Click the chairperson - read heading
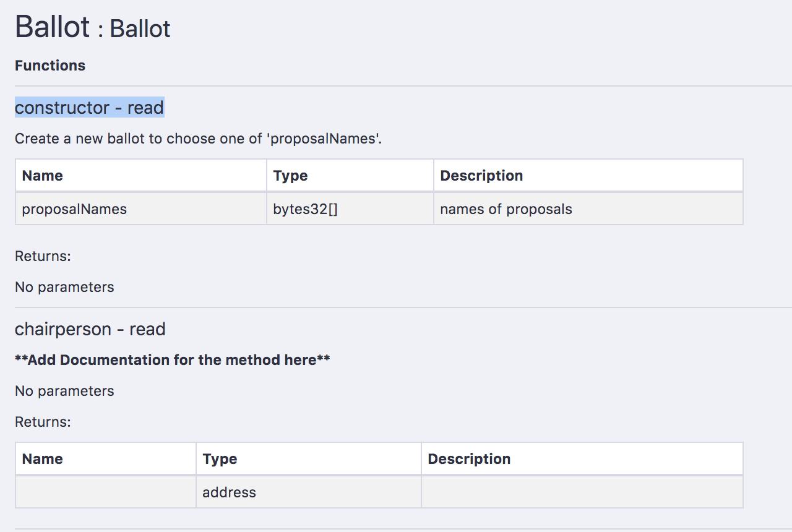The height and width of the screenshot is (532, 792). tap(90, 329)
